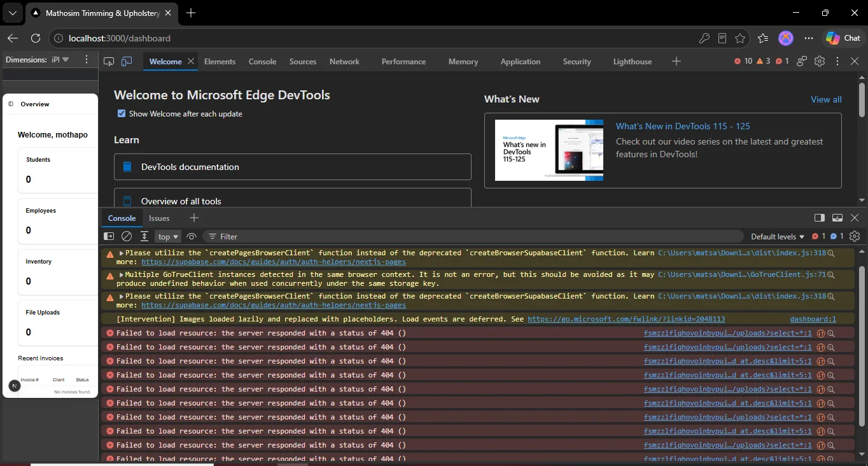Click the View all link
The width and height of the screenshot is (868, 466).
(x=826, y=99)
